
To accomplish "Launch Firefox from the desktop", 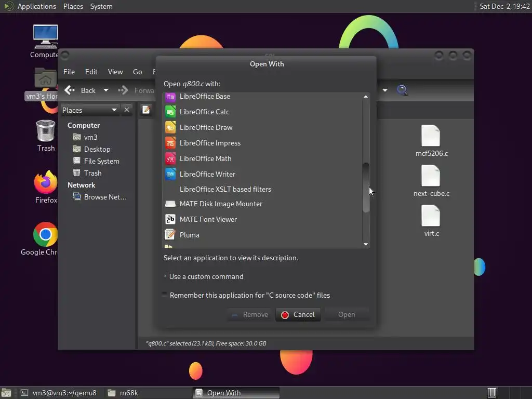I will tap(46, 181).
